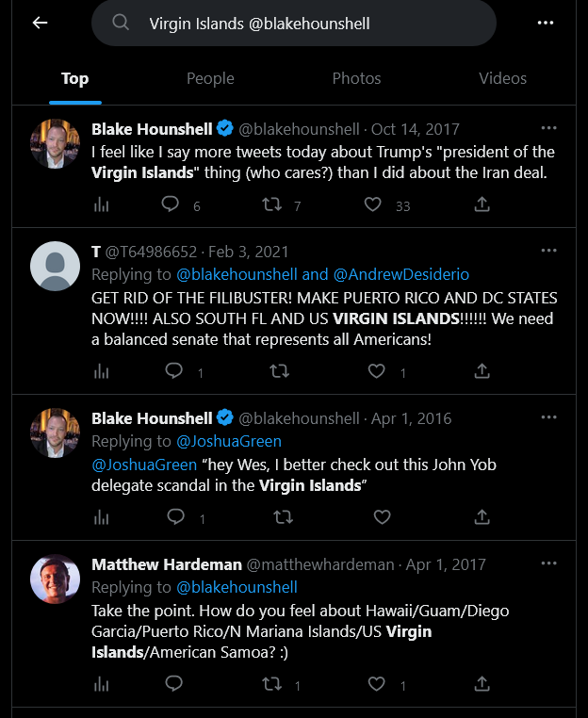Open the @AndrewDesiderio mention link
The height and width of the screenshot is (718, 588).
[401, 274]
